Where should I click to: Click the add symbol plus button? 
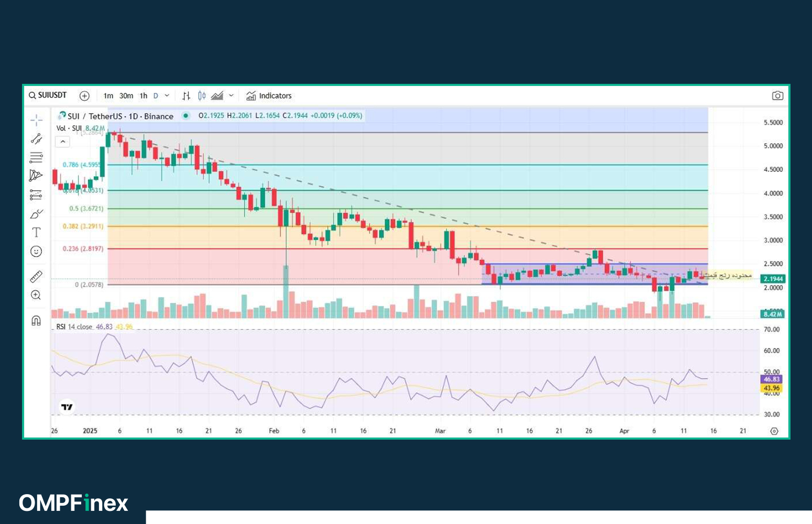84,95
